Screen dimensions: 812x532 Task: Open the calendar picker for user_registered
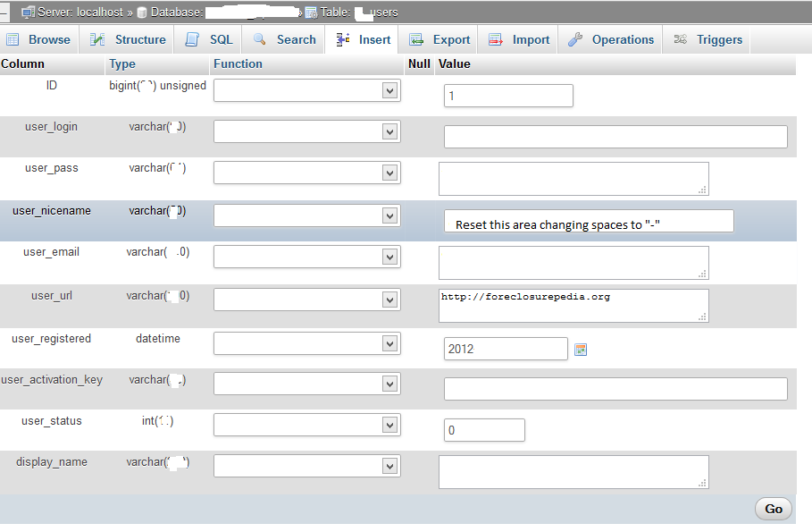pos(581,350)
